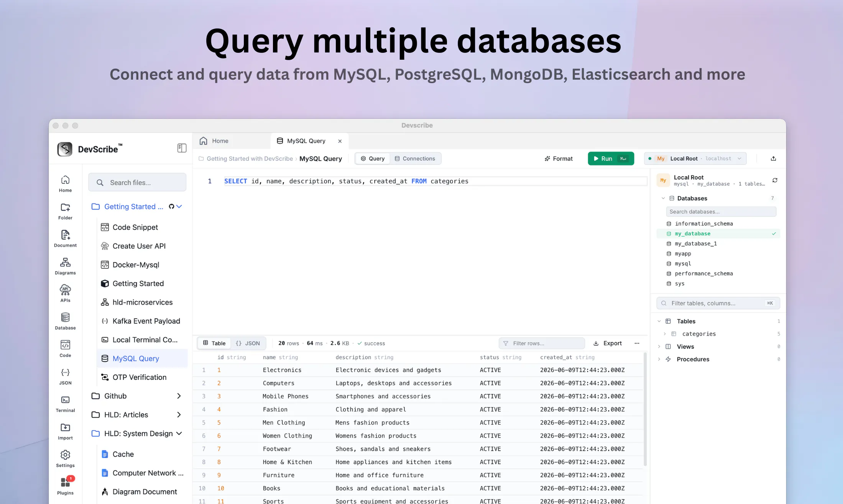Click the Search files field
Screen dimensions: 843x504
click(137, 182)
